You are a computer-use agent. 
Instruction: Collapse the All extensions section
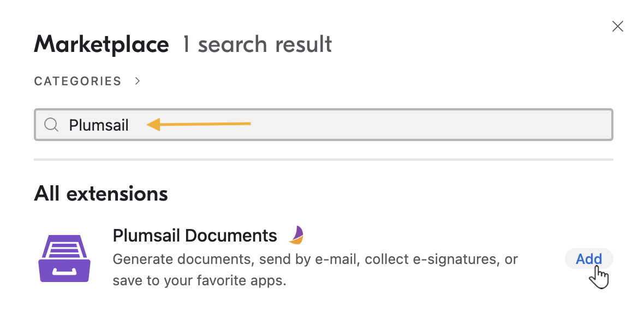click(x=100, y=193)
